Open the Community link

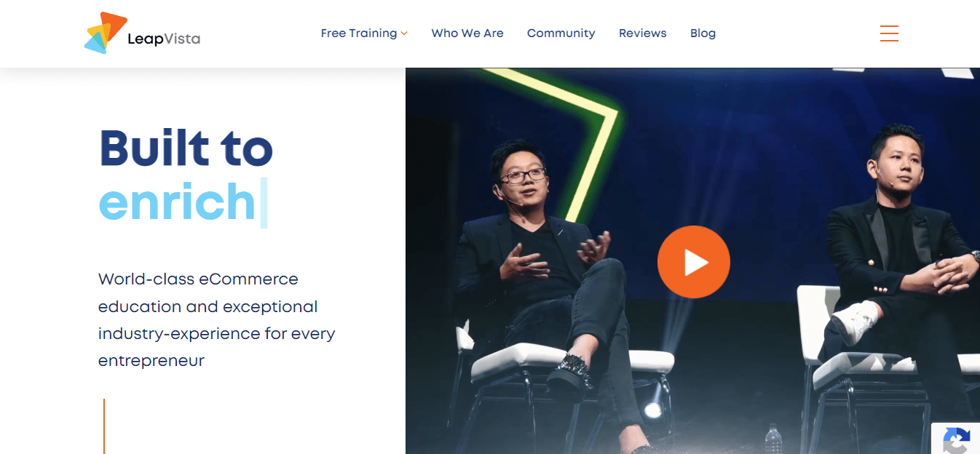[561, 33]
